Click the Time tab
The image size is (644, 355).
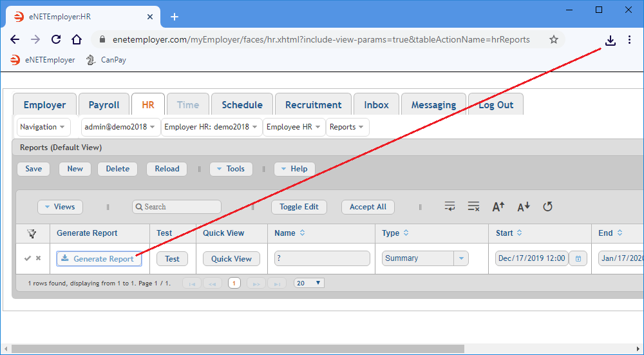coord(188,105)
